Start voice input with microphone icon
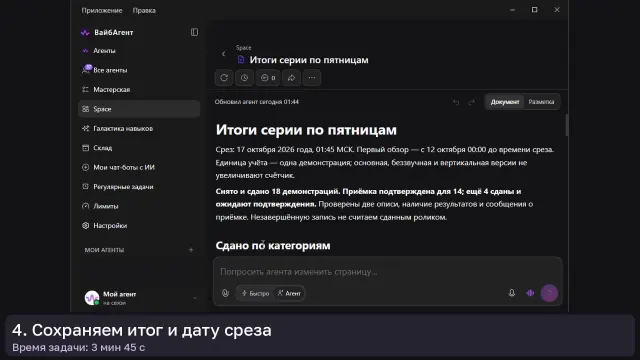This screenshot has height=360, width=640. (x=512, y=293)
